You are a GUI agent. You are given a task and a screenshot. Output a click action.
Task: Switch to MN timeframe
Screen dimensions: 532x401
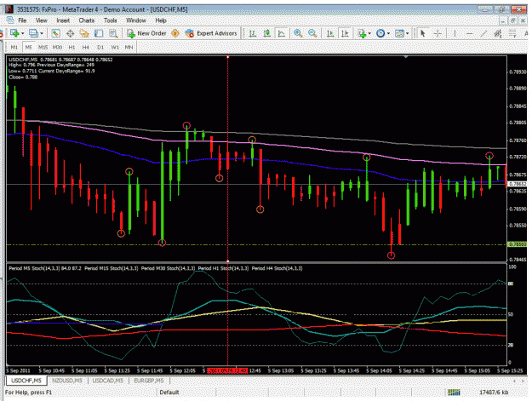click(129, 47)
